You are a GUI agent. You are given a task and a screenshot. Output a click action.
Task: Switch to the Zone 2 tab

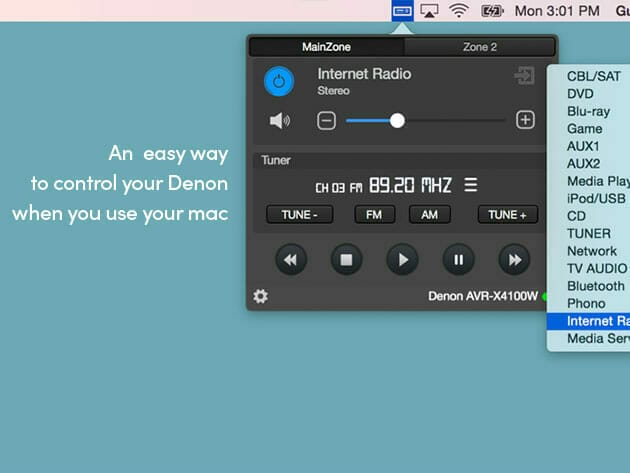[x=479, y=47]
